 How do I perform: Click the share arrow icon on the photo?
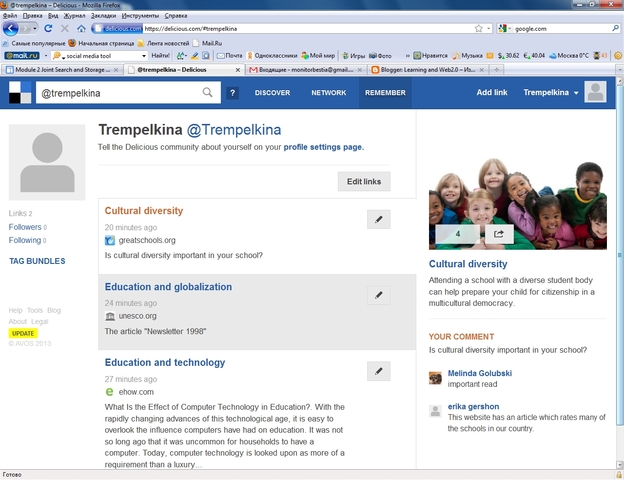pos(499,234)
